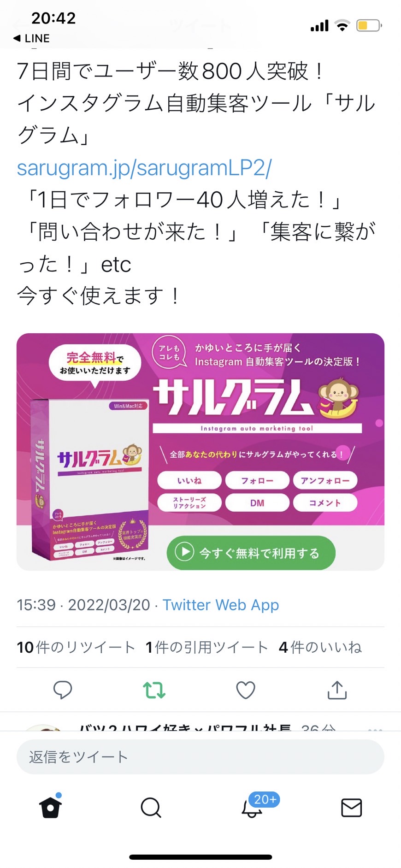Open the Messages envelope icon
Viewport: 401px width, 868px height.
[x=351, y=808]
